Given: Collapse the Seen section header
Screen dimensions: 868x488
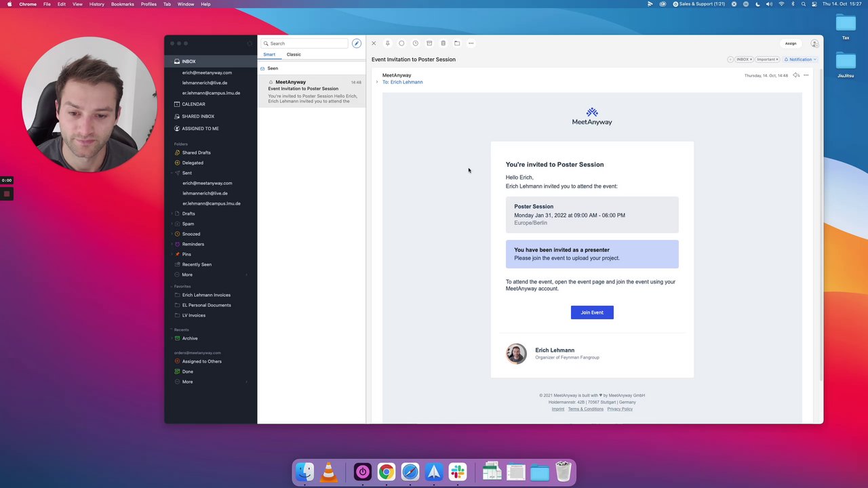Looking at the screenshot, I should [273, 68].
